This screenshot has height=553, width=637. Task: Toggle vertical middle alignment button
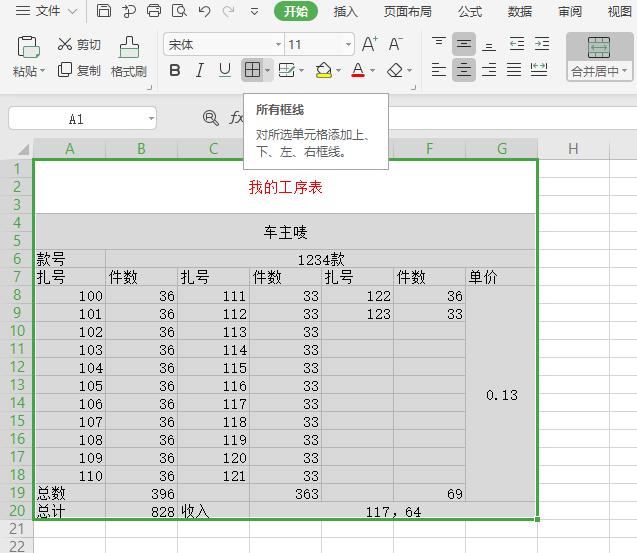464,43
